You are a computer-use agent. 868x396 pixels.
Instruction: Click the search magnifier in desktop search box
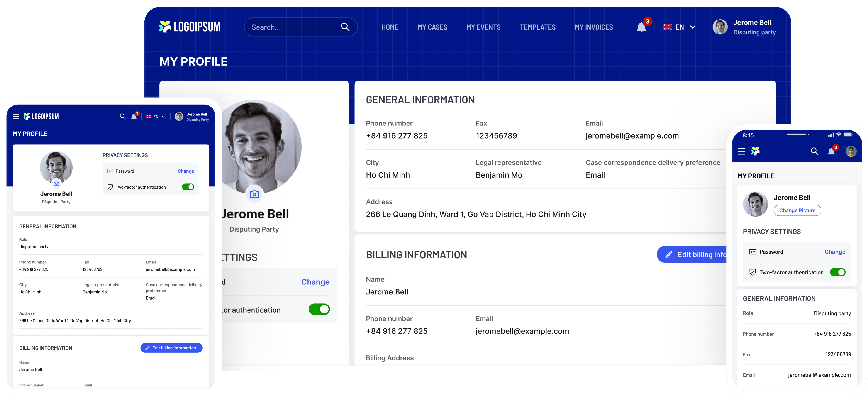(x=345, y=27)
